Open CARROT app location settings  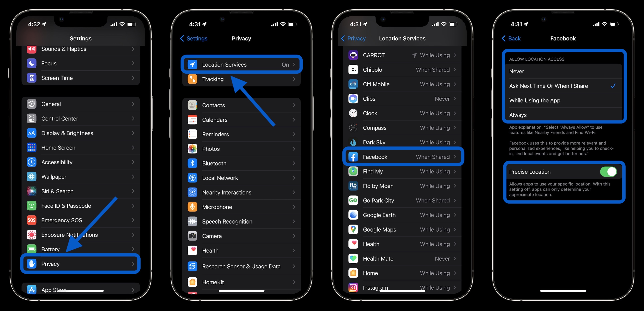click(x=402, y=55)
